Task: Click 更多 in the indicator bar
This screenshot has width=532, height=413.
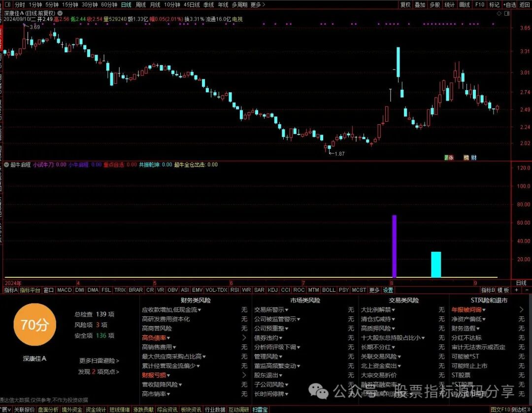Action: click(x=374, y=290)
